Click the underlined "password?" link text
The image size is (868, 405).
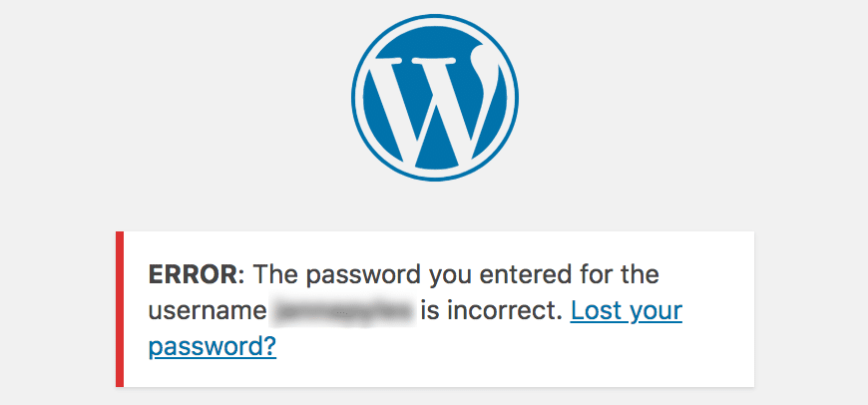coord(212,347)
